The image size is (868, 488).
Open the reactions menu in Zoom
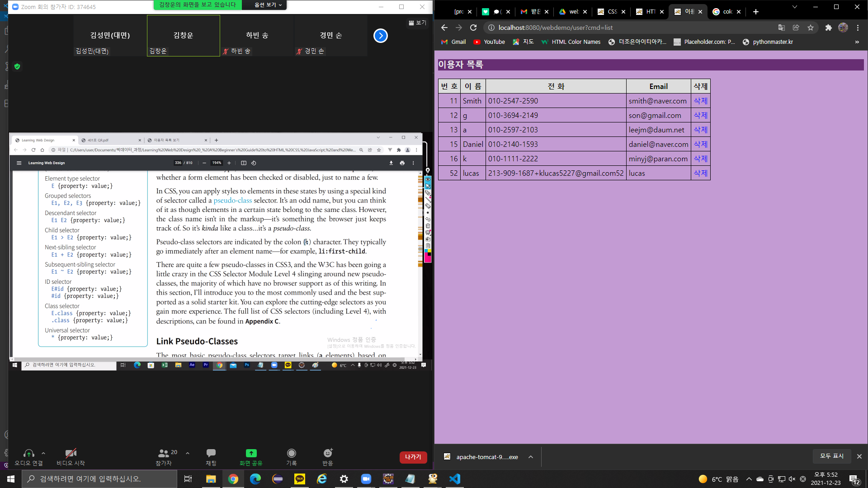point(328,454)
